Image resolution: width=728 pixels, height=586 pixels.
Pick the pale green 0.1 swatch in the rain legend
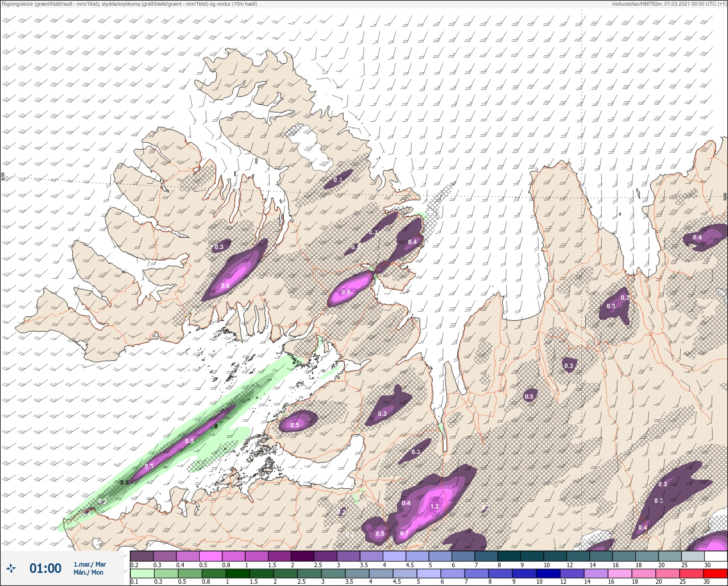[142, 572]
